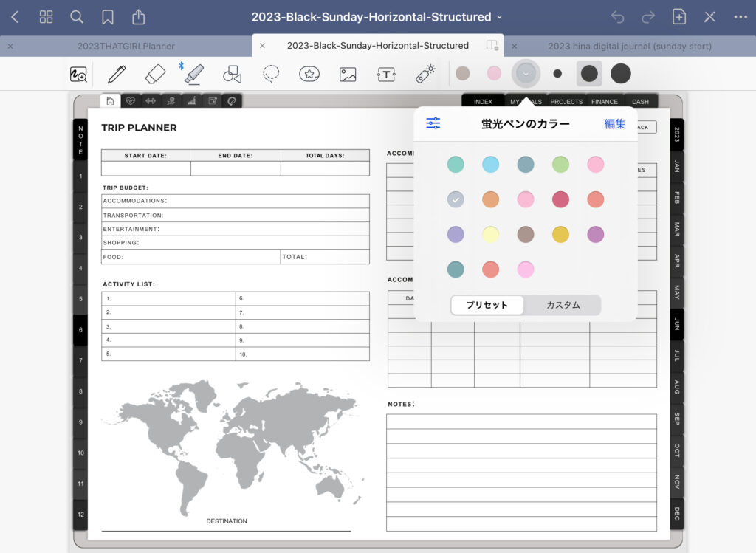
Task: Pick the brown highlighter color
Action: pos(526,234)
